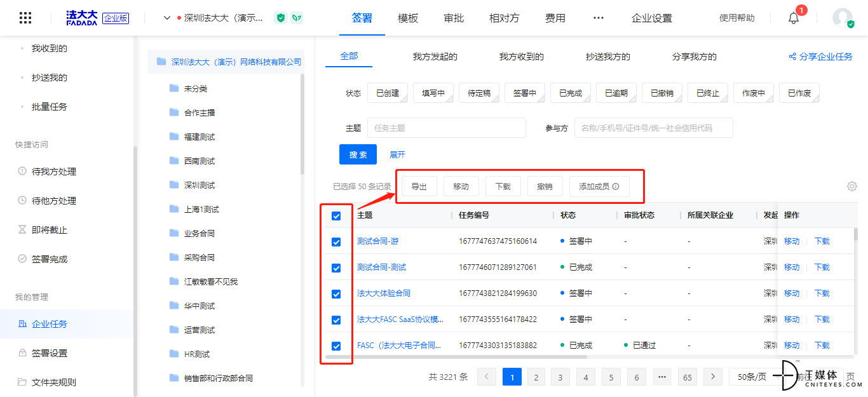Open table column settings gear
Screen dimensions: 868x397
pyautogui.click(x=852, y=186)
